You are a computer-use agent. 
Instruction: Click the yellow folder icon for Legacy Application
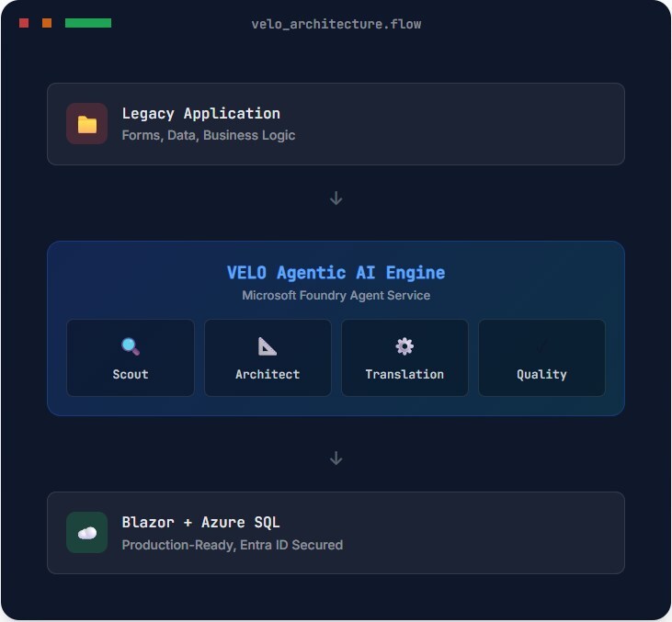87,124
